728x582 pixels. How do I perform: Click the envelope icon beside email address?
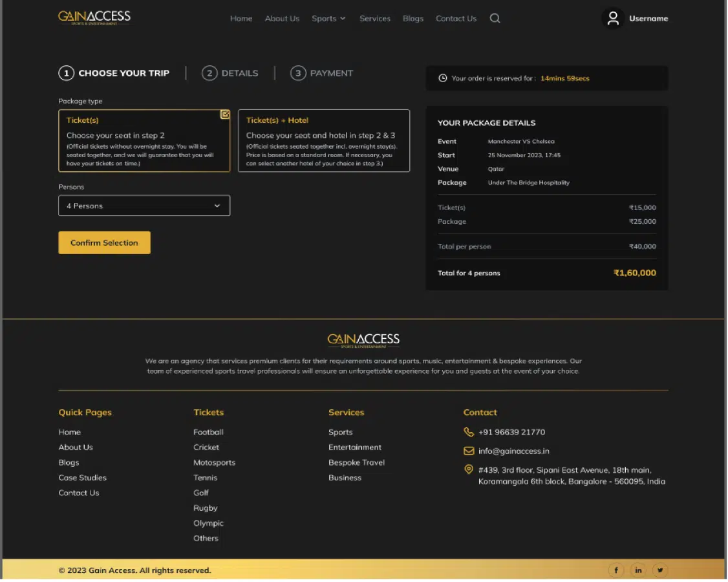click(x=469, y=451)
